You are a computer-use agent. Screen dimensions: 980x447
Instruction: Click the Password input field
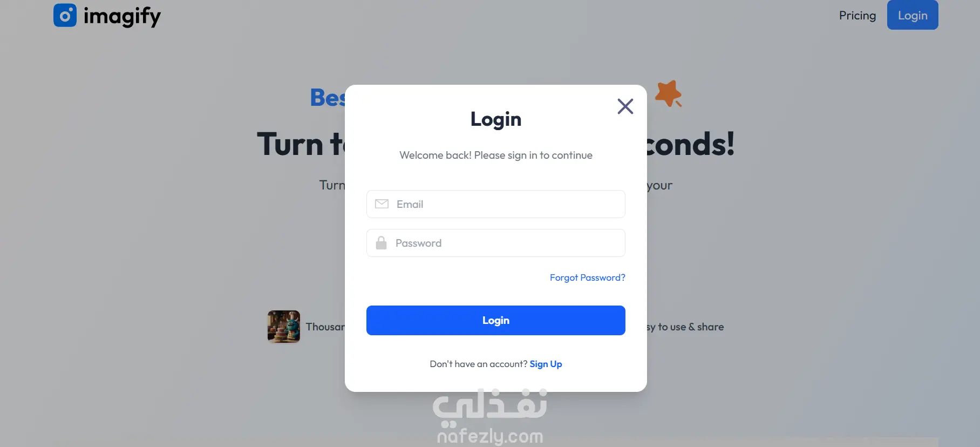[495, 243]
